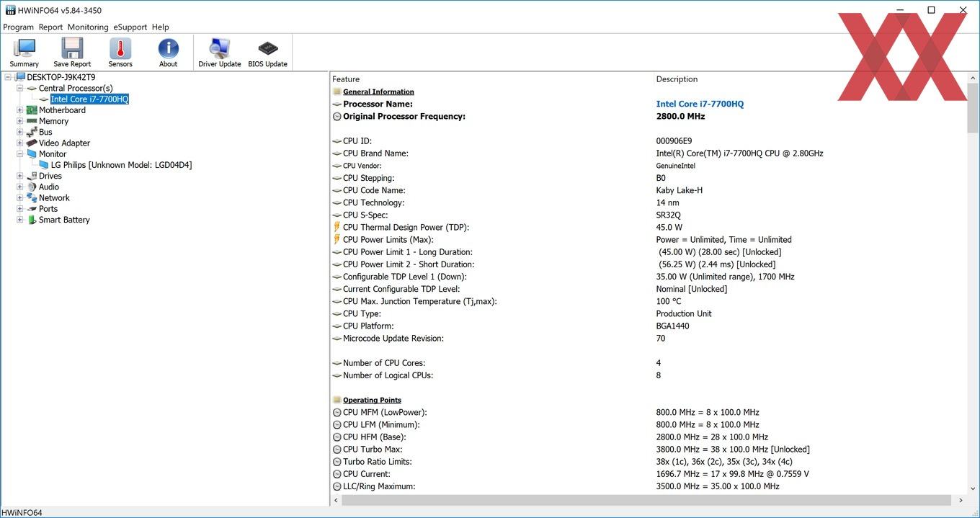Expand the Audio node
Screen dimensions: 980x518
(20, 187)
